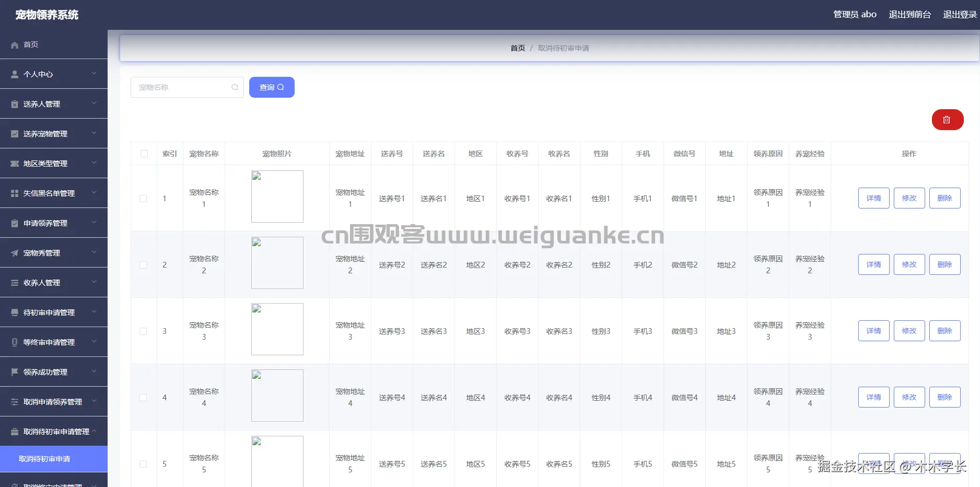Click 退出登录 in top bar
This screenshot has height=487, width=980.
pos(960,15)
